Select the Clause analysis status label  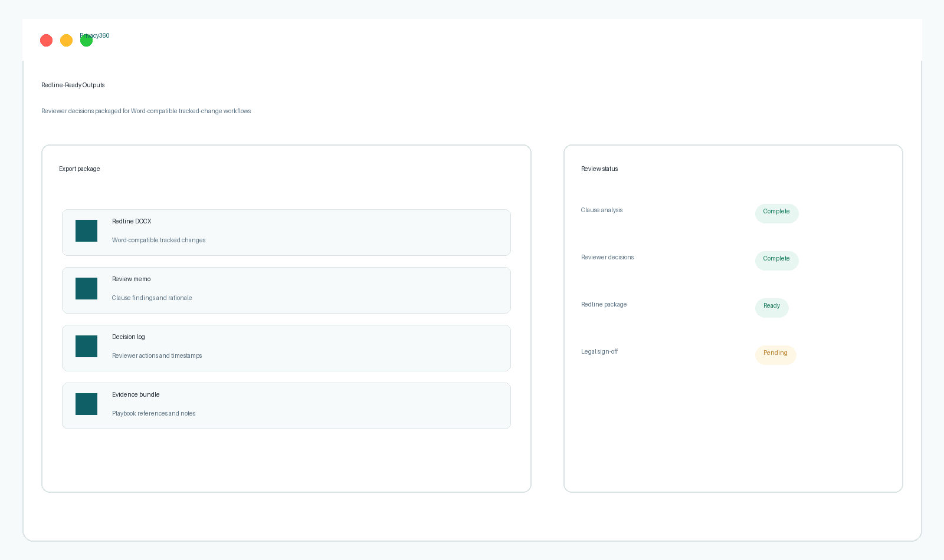(x=602, y=210)
